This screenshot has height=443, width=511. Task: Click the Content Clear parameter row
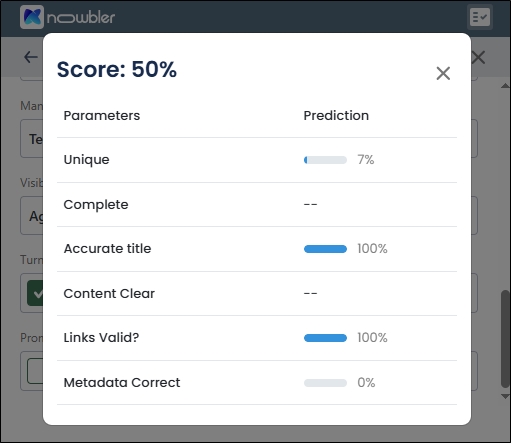257,293
